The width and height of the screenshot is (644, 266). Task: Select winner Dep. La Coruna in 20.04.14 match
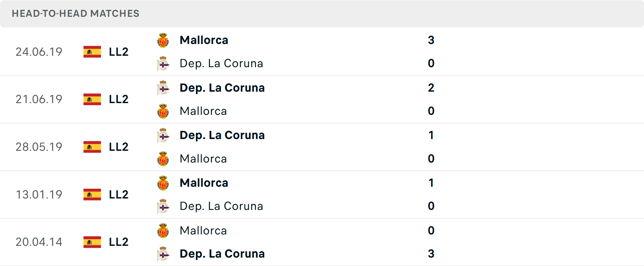click(x=222, y=254)
